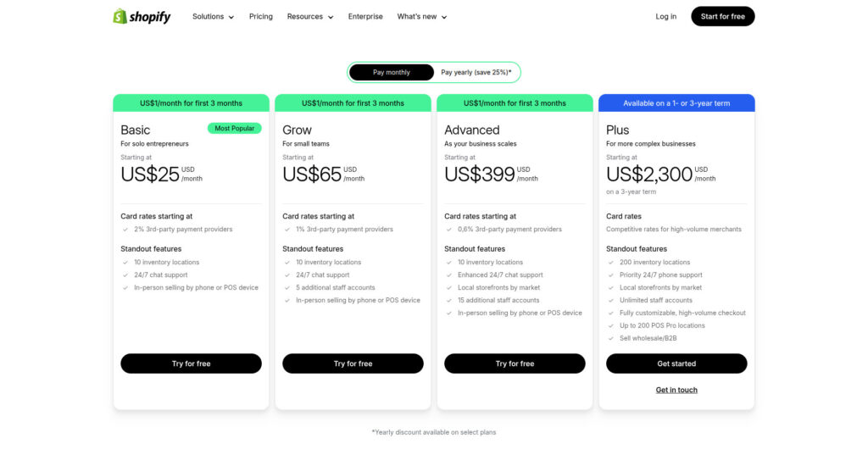Image resolution: width=868 pixels, height=449 pixels.
Task: Click Try for free under Grow plan
Action: (x=353, y=363)
